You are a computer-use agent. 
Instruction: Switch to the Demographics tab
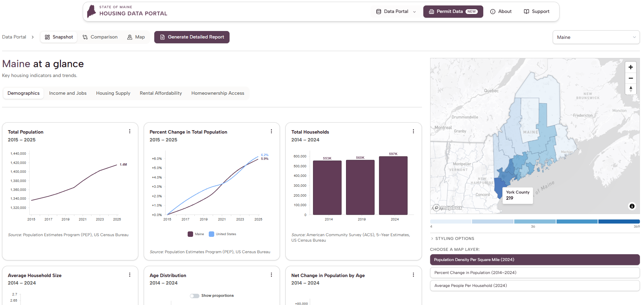[x=23, y=93]
